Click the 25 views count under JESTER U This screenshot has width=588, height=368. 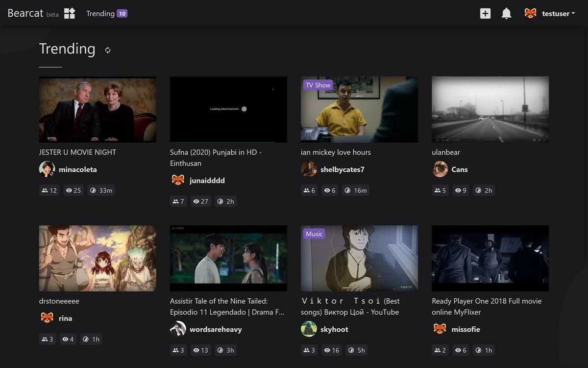point(73,190)
